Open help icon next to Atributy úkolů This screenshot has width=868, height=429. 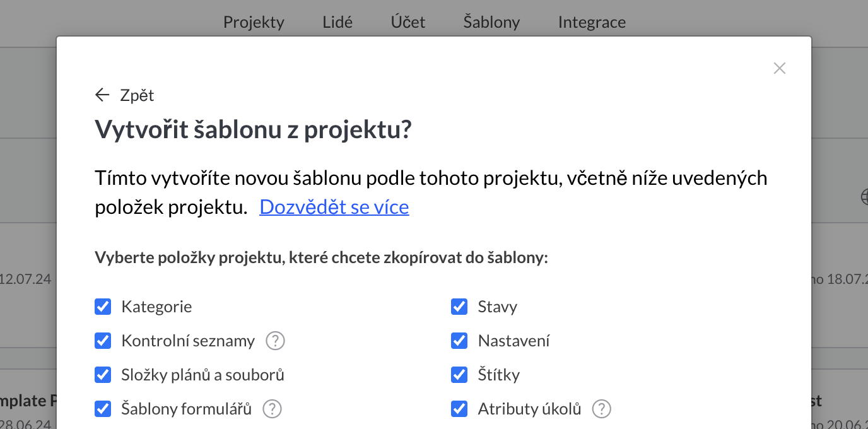pyautogui.click(x=602, y=409)
